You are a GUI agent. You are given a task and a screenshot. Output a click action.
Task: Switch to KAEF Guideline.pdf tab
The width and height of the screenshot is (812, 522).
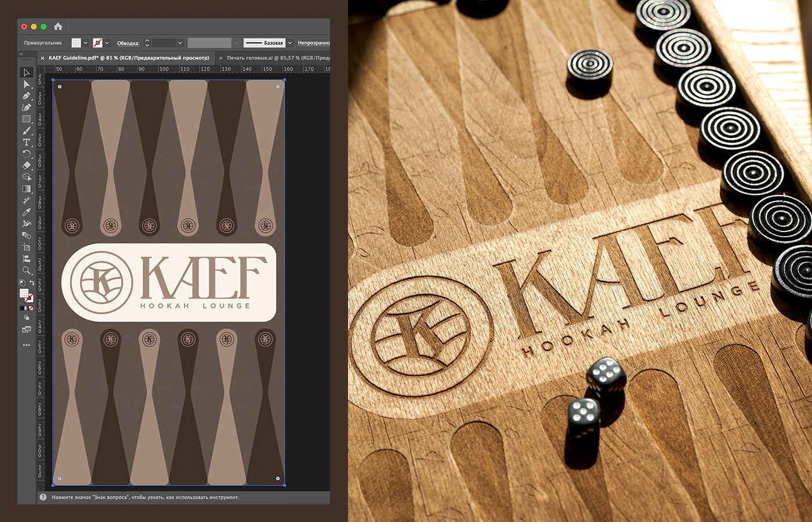[129, 58]
